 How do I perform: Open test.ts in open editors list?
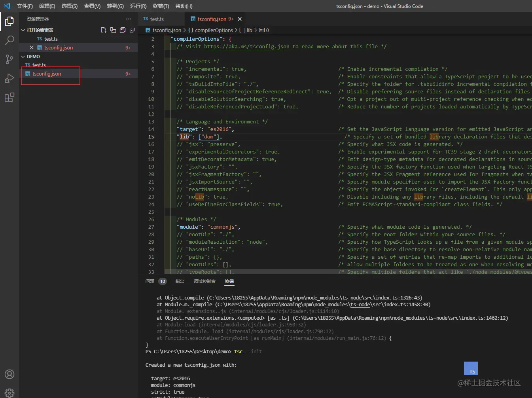[78, 39]
